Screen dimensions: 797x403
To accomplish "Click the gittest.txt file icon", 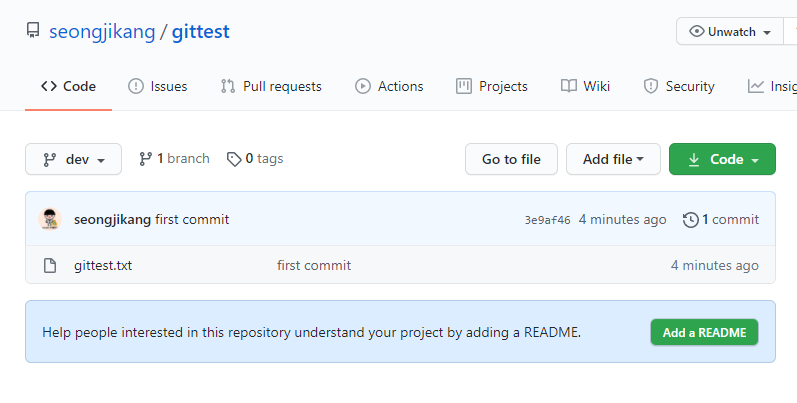I will click(x=50, y=266).
